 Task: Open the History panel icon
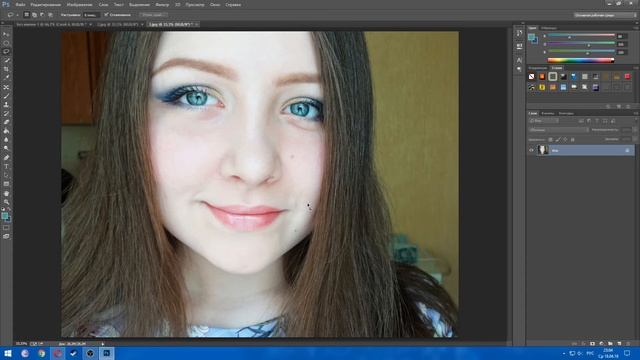click(519, 33)
